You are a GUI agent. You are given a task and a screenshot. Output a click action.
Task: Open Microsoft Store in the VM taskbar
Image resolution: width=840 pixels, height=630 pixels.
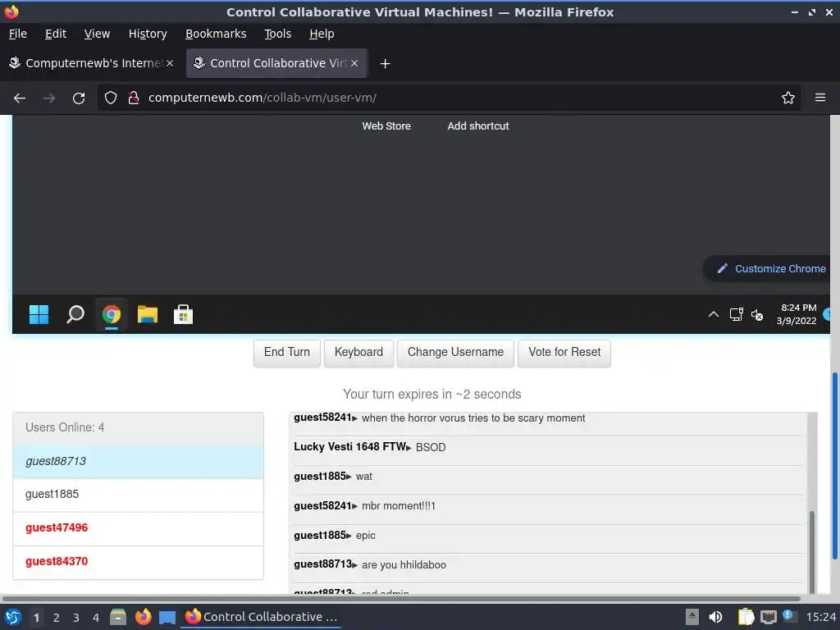183,314
